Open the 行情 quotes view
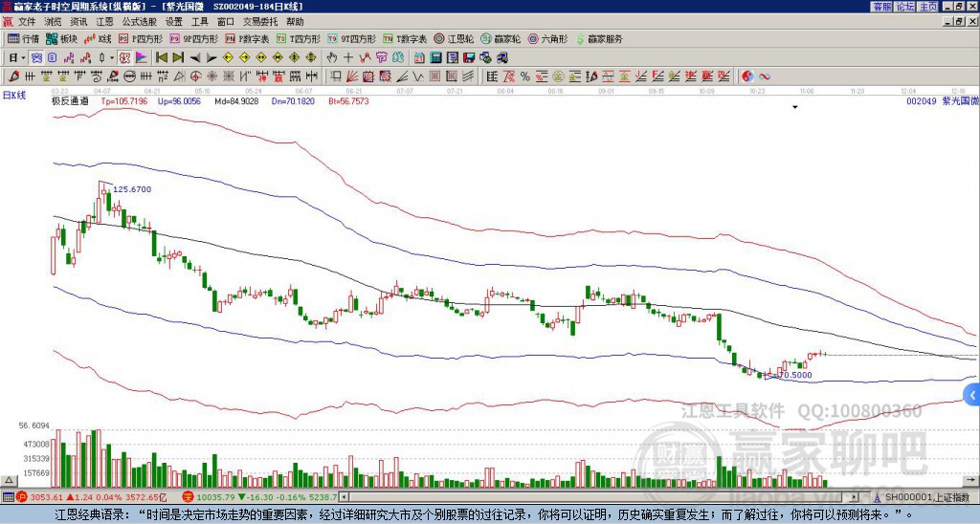980x524 pixels. 24,38
